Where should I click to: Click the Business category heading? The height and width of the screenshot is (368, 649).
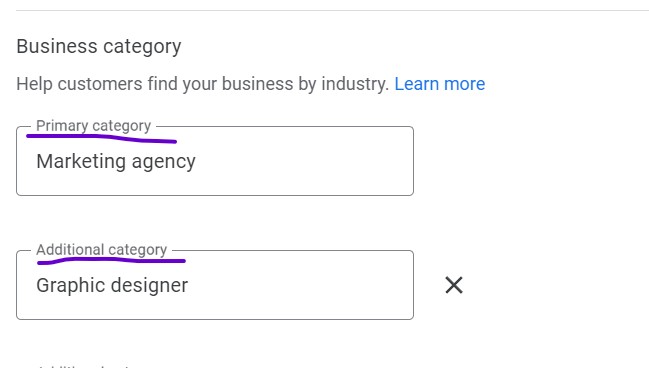coord(99,46)
